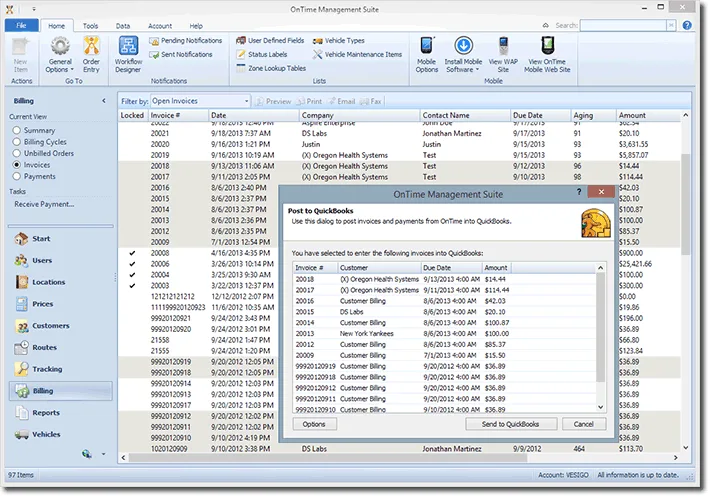The image size is (710, 496).
Task: Switch to the Help ribbon tab
Action: 196,26
